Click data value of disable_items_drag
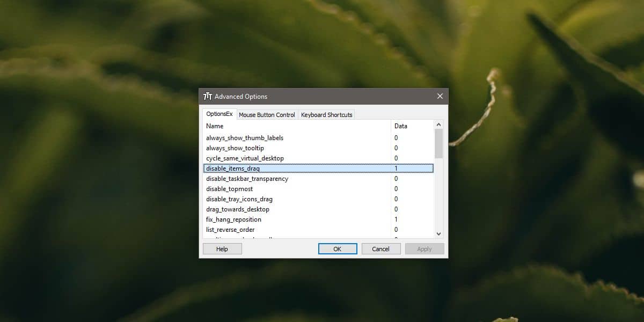This screenshot has width=644, height=322. (x=396, y=169)
